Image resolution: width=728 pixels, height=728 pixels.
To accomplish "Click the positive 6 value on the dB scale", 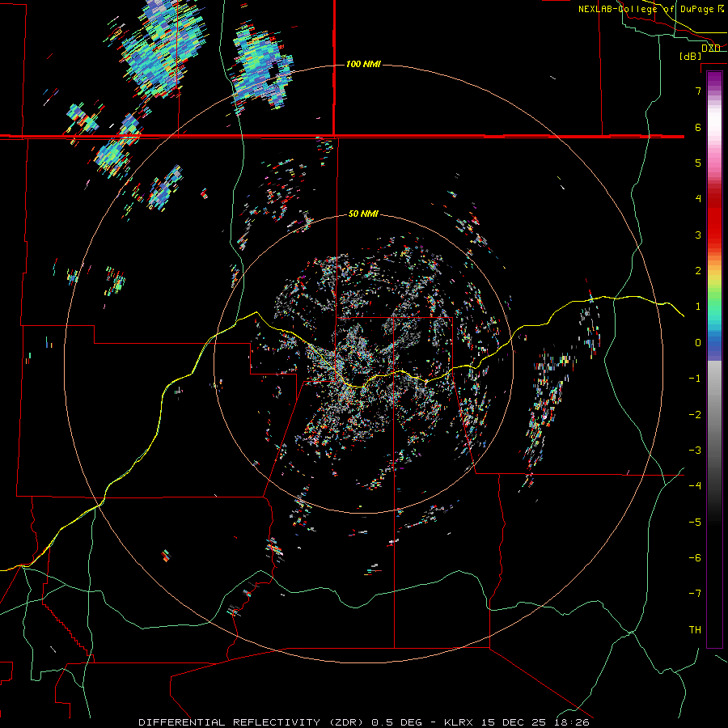I will (698, 127).
